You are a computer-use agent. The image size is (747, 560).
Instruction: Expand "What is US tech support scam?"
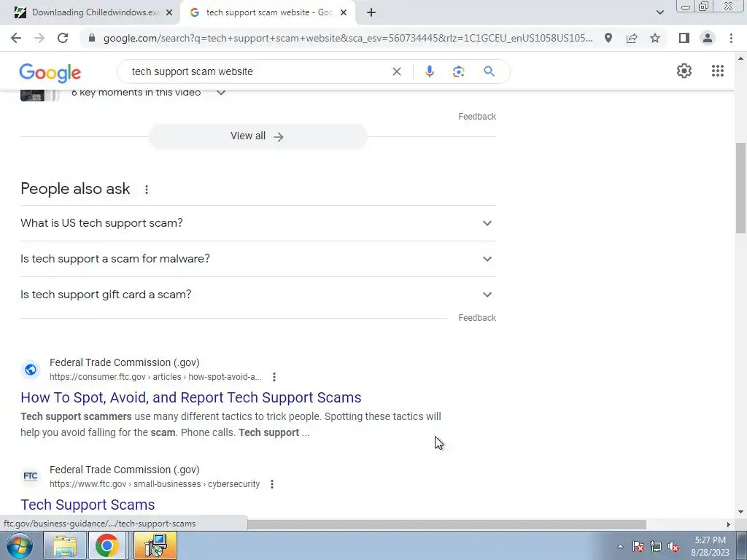(x=258, y=223)
